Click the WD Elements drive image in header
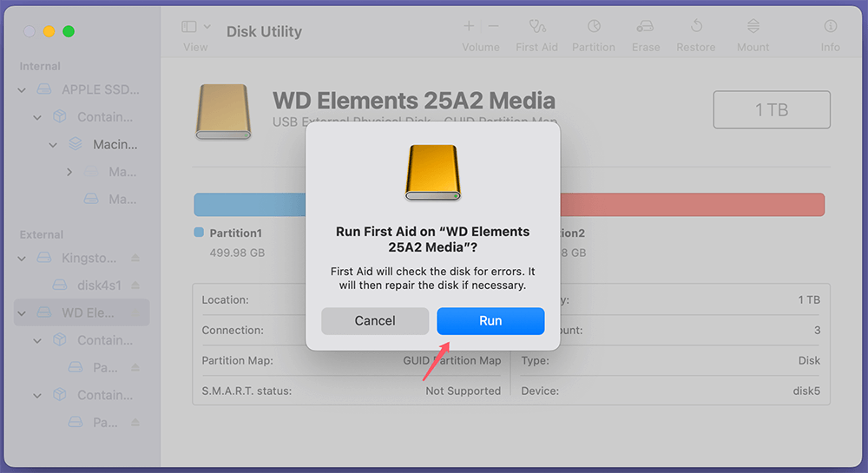Viewport: 868px width, 473px height. coord(224,111)
